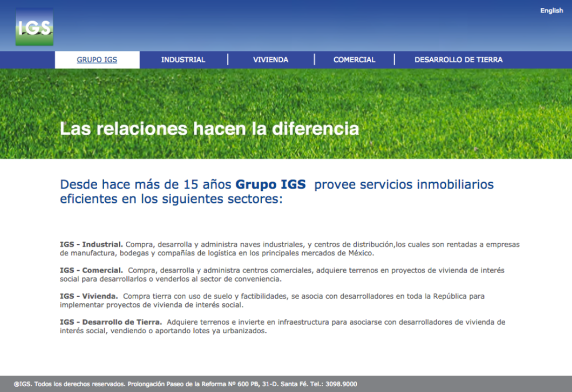Open the INDUSTRIAL navigation tab
This screenshot has height=392, width=572.
click(x=183, y=60)
